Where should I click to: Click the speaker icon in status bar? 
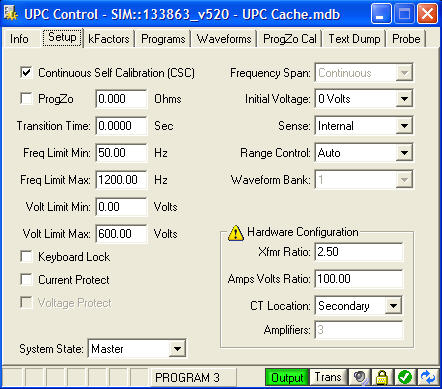click(360, 377)
